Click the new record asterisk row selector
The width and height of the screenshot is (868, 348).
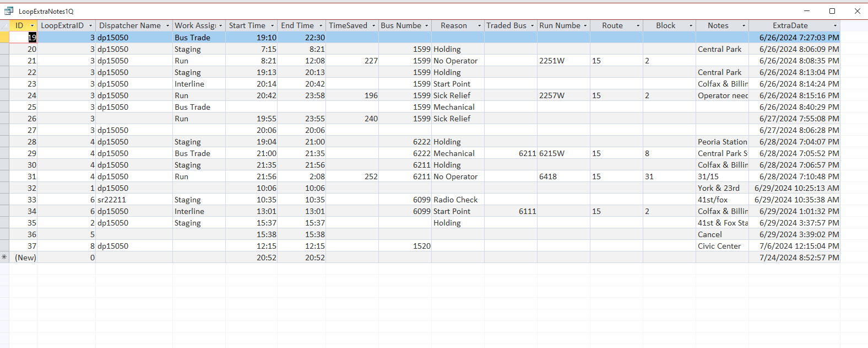click(x=4, y=258)
